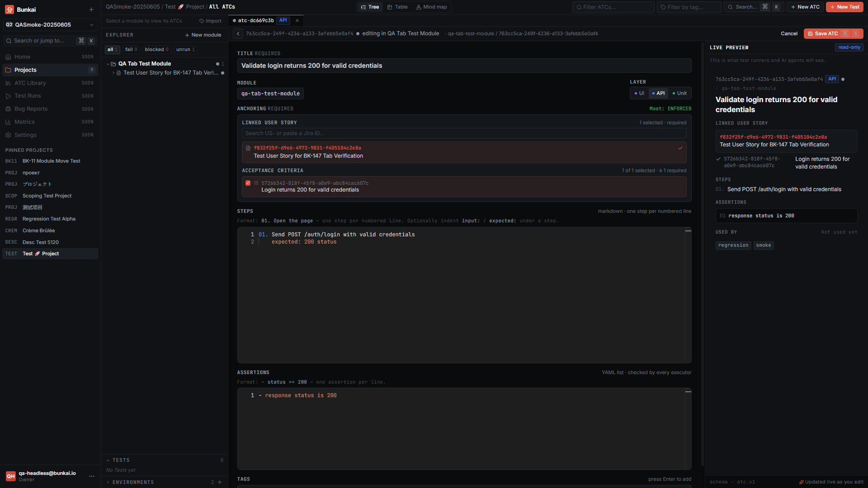The width and height of the screenshot is (868, 488).
Task: Switch to Table view
Action: [397, 7]
